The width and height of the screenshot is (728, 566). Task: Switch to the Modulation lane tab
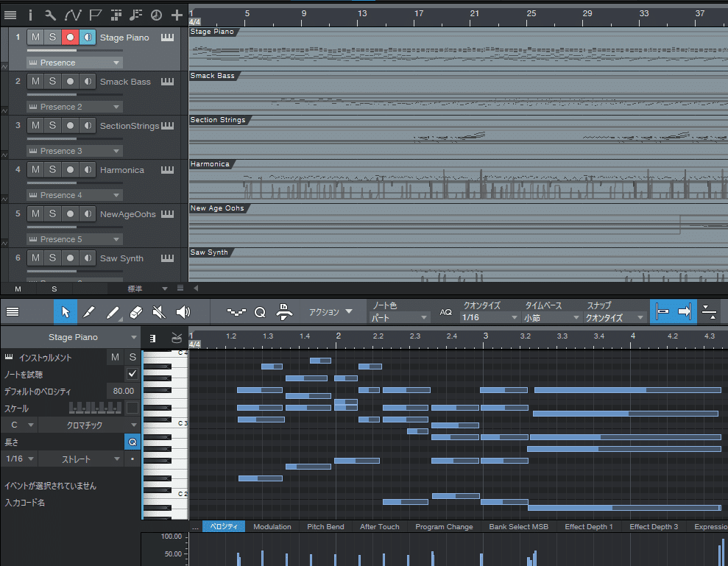coord(272,526)
